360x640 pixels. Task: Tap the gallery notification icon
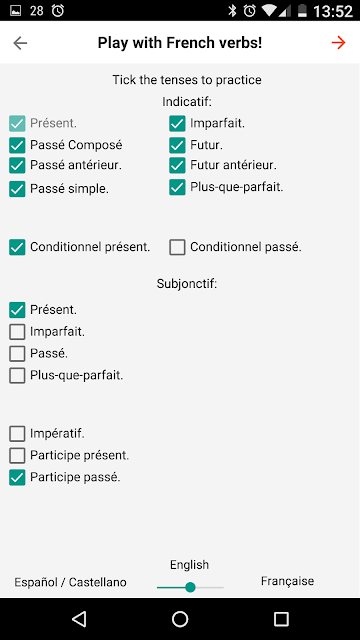pyautogui.click(x=16, y=11)
